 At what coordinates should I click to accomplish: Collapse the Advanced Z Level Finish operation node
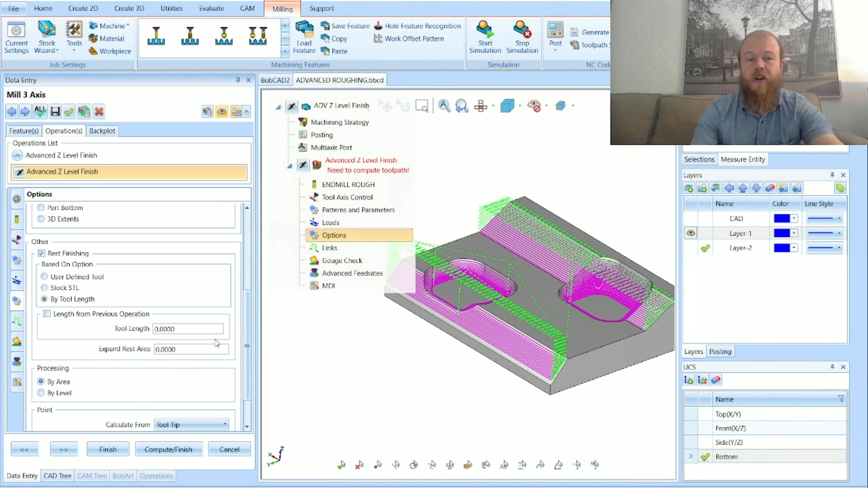[290, 166]
